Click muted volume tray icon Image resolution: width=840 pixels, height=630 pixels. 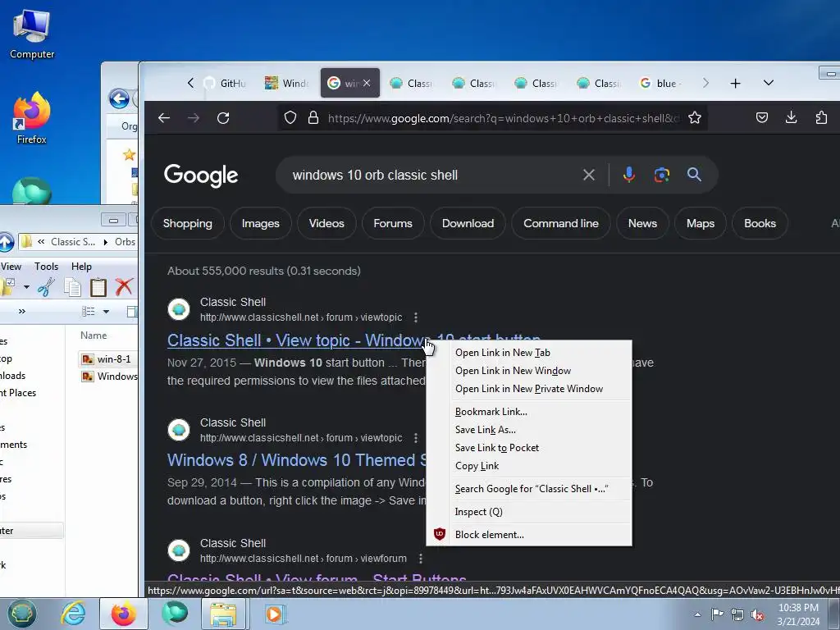click(757, 614)
